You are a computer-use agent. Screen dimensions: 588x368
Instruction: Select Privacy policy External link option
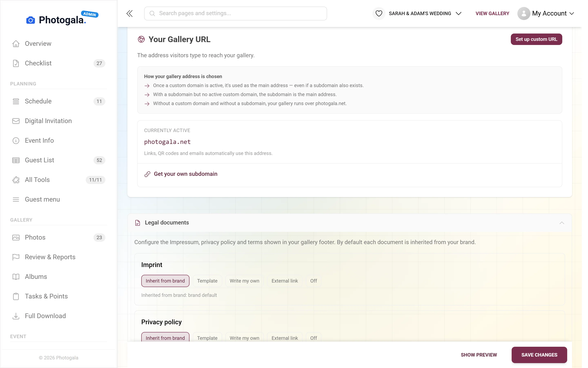coord(285,338)
